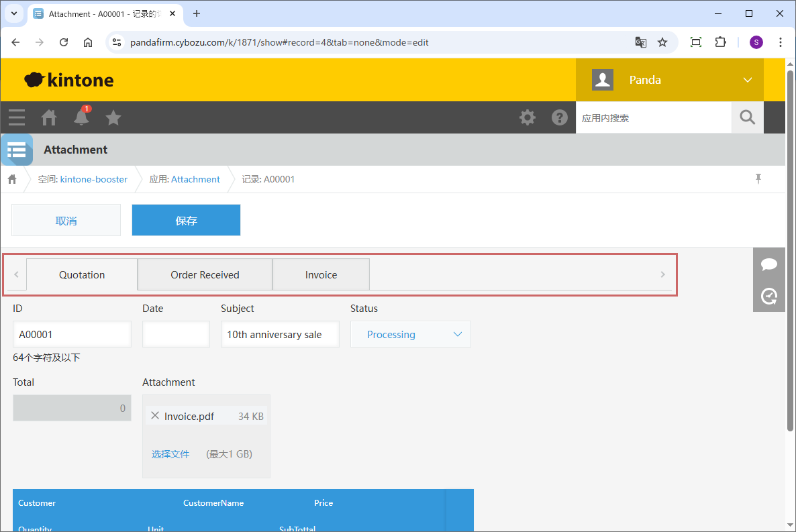Switch to the Order Received tab
Image resolution: width=796 pixels, height=532 pixels.
(205, 274)
